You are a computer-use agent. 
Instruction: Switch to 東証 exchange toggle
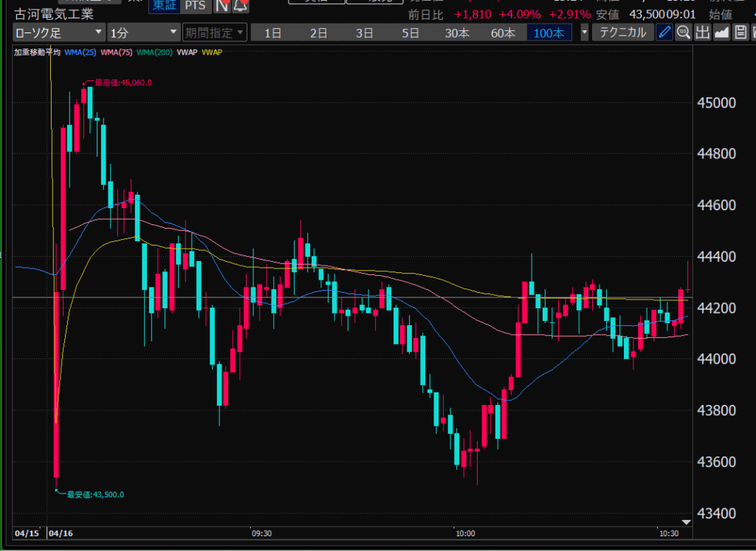click(x=164, y=6)
